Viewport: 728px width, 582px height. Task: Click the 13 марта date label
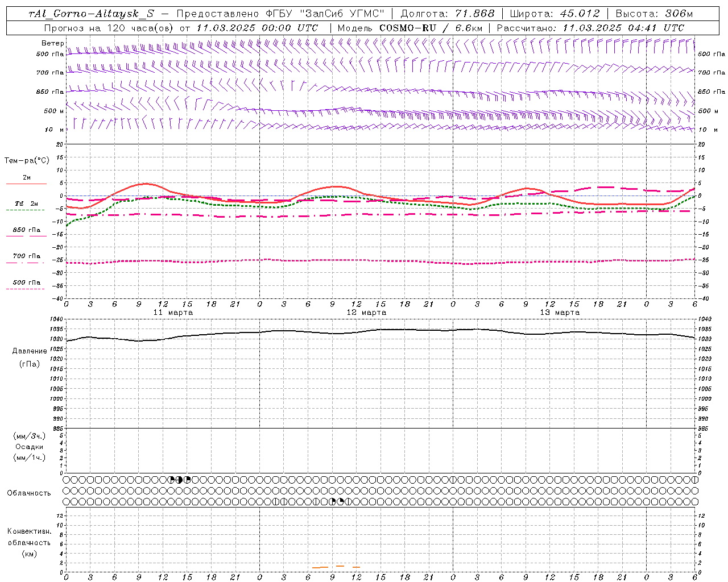[x=560, y=312]
